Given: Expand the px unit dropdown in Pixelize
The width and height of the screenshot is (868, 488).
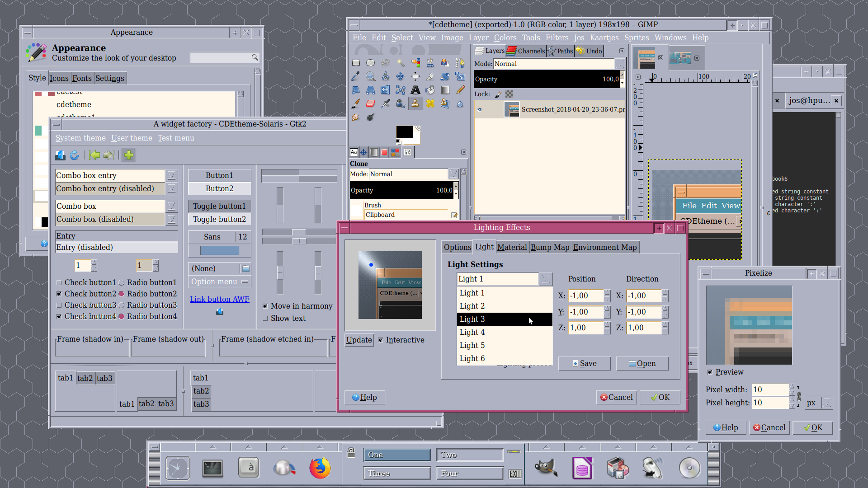Looking at the screenshot, I should click(x=827, y=403).
